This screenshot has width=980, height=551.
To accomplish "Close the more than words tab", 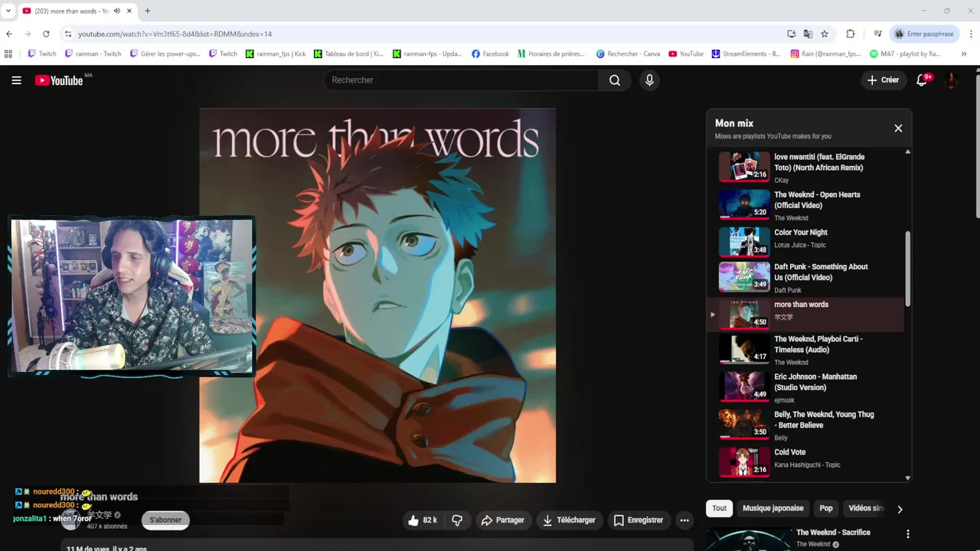I will tap(129, 11).
